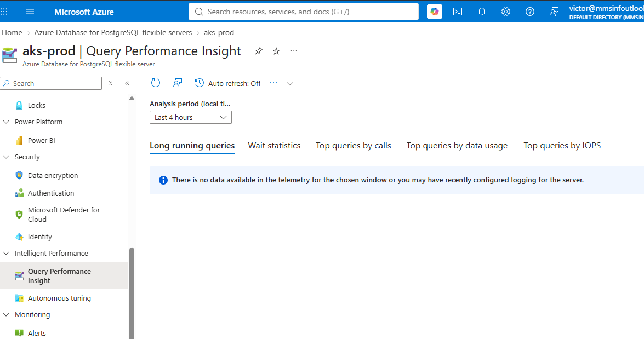Open the Auto refresh setting
The image size is (644, 339).
(x=227, y=83)
